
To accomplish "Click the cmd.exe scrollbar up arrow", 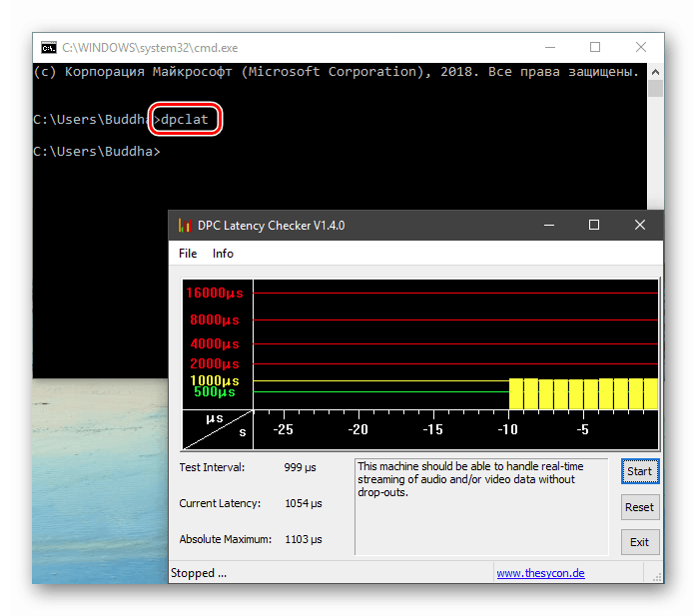I will coord(656,72).
